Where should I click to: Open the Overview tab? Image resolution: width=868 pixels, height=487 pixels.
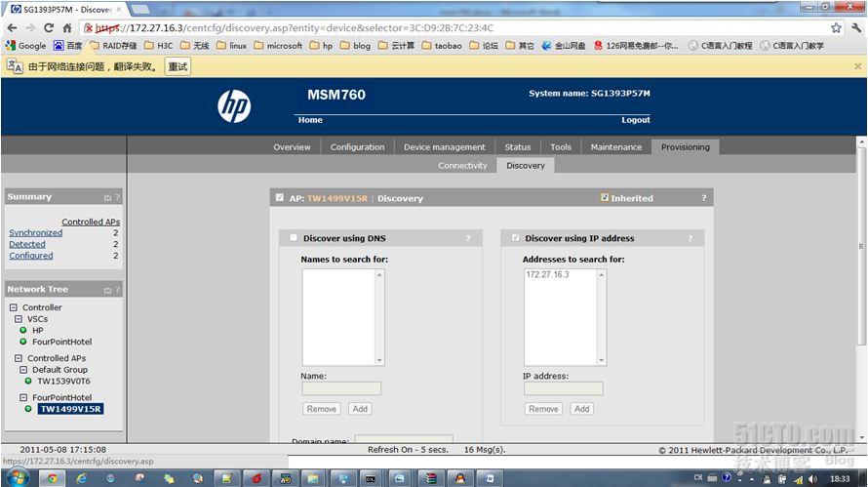point(292,146)
